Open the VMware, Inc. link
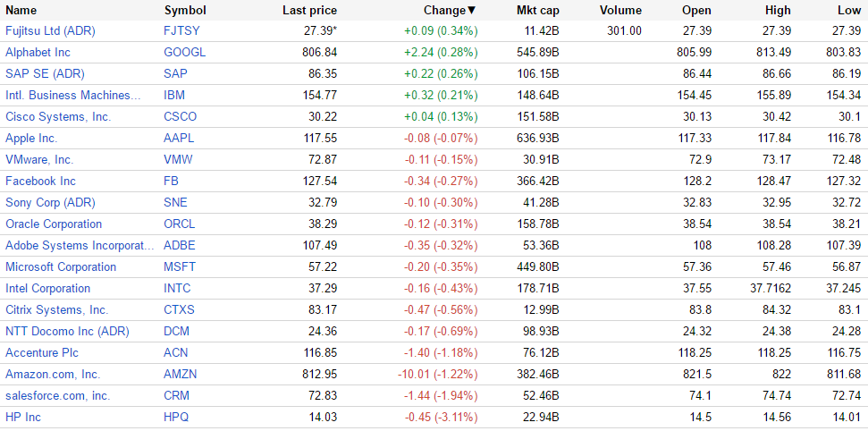The height and width of the screenshot is (431, 868). [x=39, y=160]
